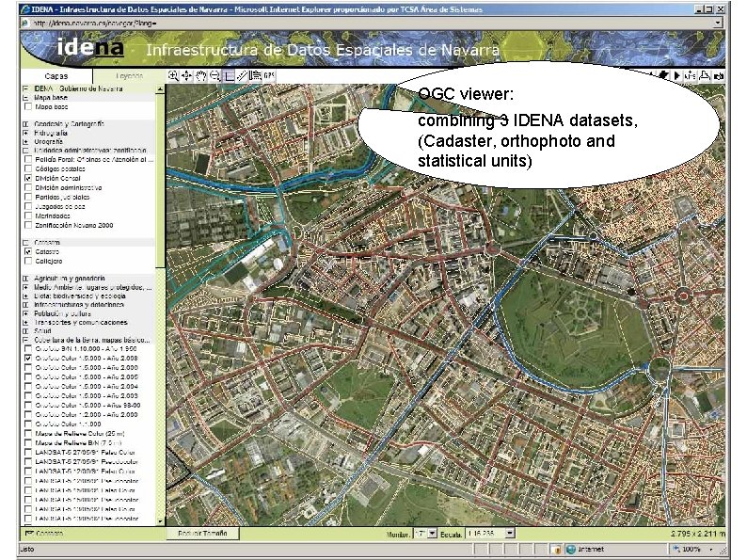The height and width of the screenshot is (560, 747).
Task: Click the Reducir Tamaño button
Action: [202, 534]
